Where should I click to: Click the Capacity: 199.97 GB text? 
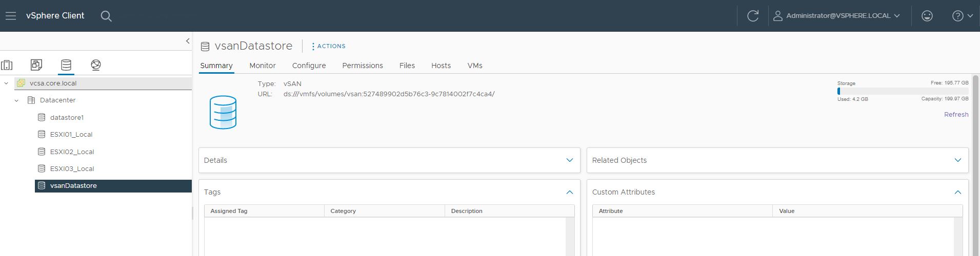tap(945, 99)
